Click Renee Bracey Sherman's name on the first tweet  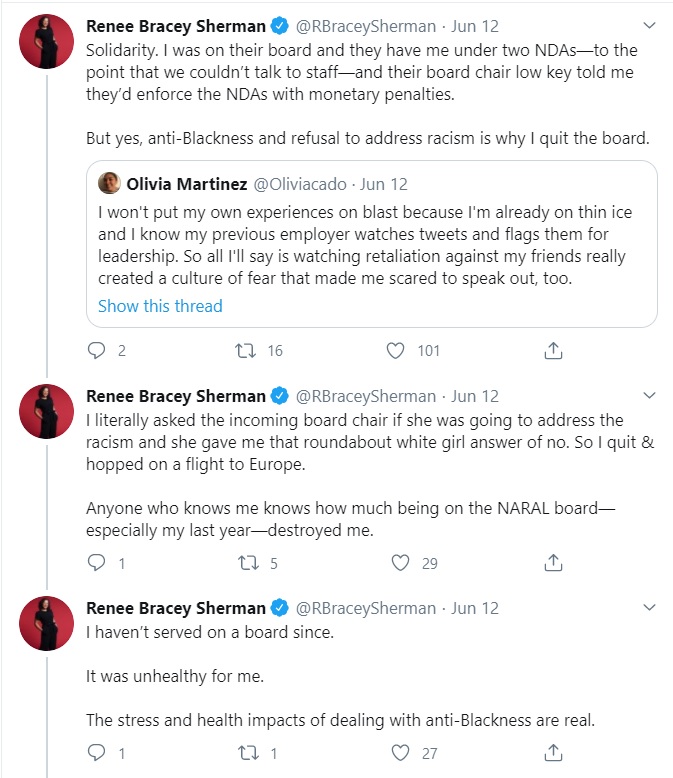[x=176, y=24]
